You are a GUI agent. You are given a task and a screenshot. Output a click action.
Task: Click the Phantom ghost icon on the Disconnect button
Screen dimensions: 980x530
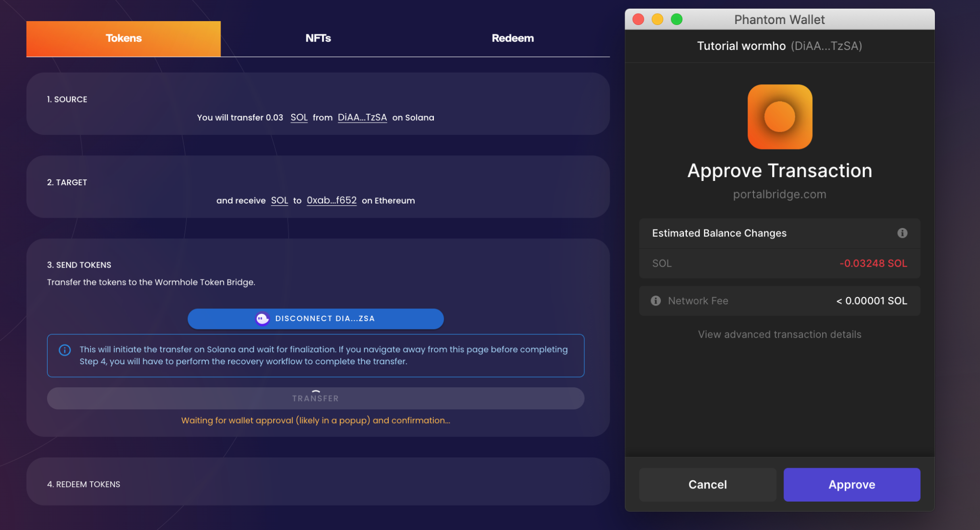261,319
